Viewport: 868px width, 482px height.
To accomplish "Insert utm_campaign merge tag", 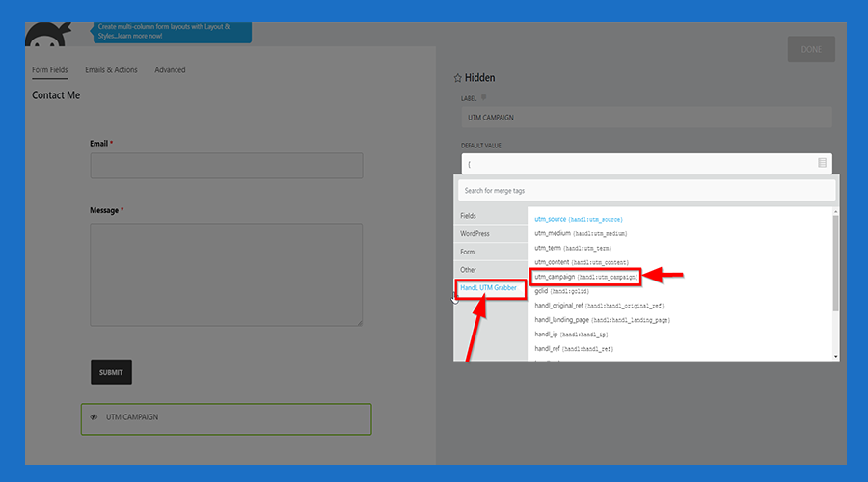I will coord(585,277).
